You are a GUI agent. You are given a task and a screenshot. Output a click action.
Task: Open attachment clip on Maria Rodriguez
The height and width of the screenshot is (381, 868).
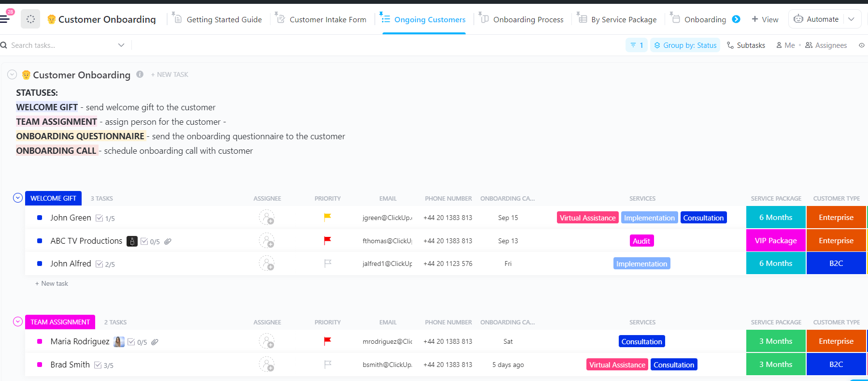click(x=155, y=342)
